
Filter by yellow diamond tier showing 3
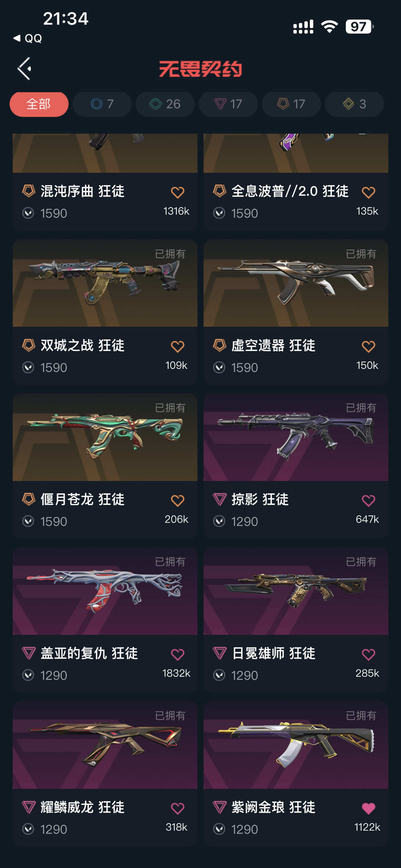[355, 104]
